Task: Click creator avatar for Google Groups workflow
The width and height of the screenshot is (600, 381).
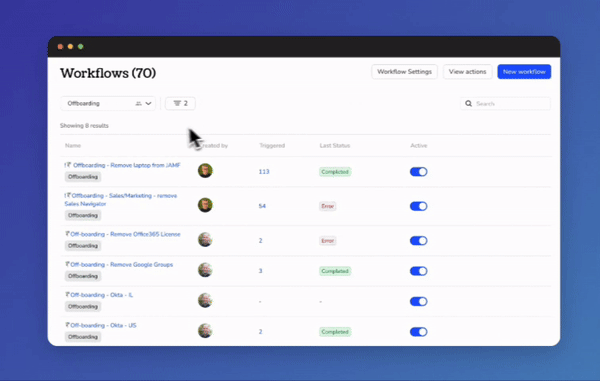Action: click(205, 270)
